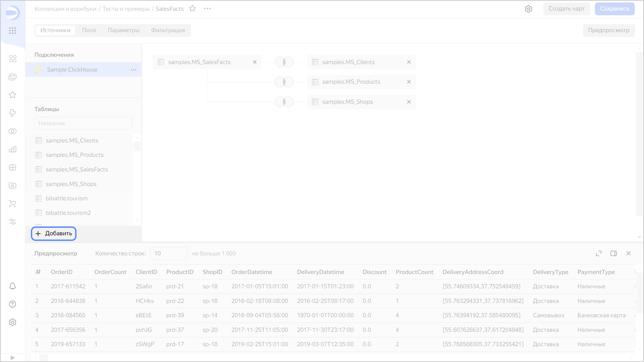The image size is (644, 362).
Task: Select the favorites star icon in sidebar
Action: click(x=12, y=95)
